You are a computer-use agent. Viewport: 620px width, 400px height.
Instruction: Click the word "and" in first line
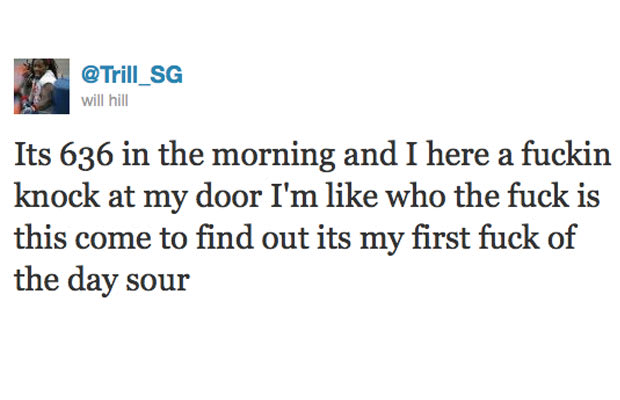point(370,155)
